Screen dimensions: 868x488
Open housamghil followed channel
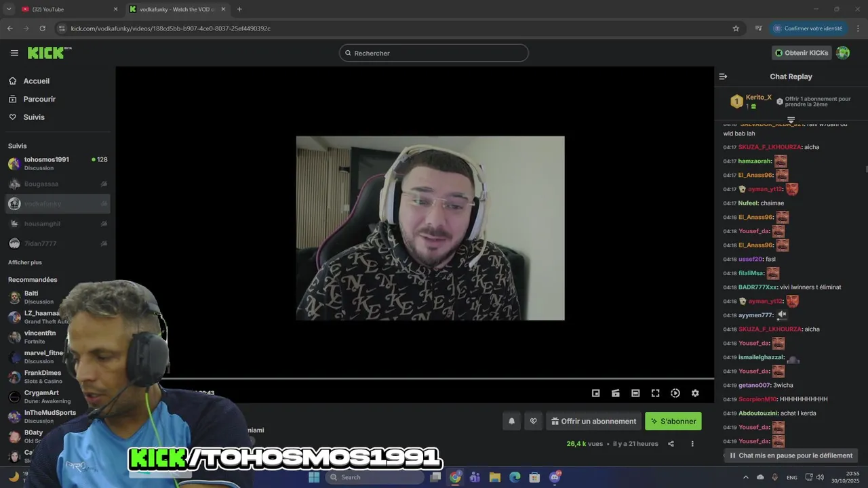click(x=58, y=224)
